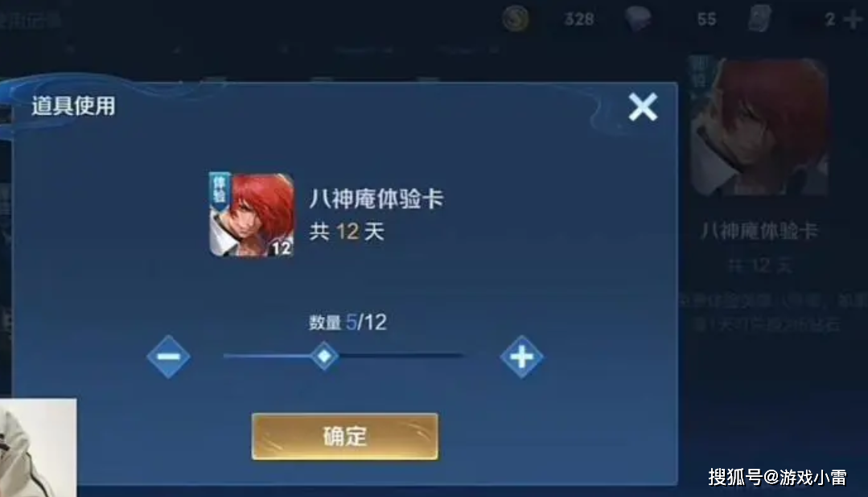Click the 八神庵 trial card icon in dialog
Screen dimensions: 868x497
(x=251, y=215)
